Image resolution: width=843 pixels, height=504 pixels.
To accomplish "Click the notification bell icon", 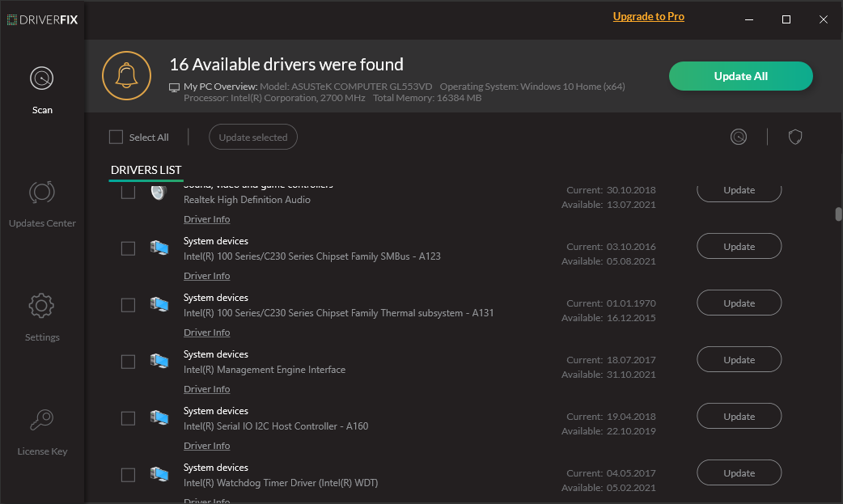I will (x=126, y=75).
